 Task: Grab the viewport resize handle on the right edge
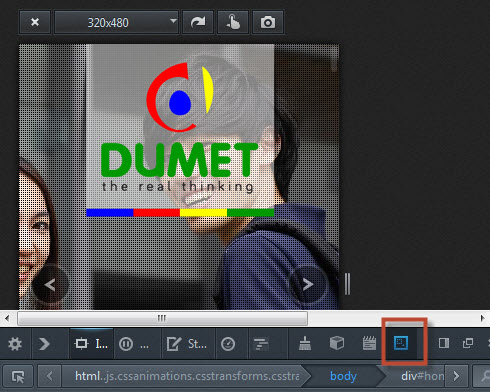[347, 284]
